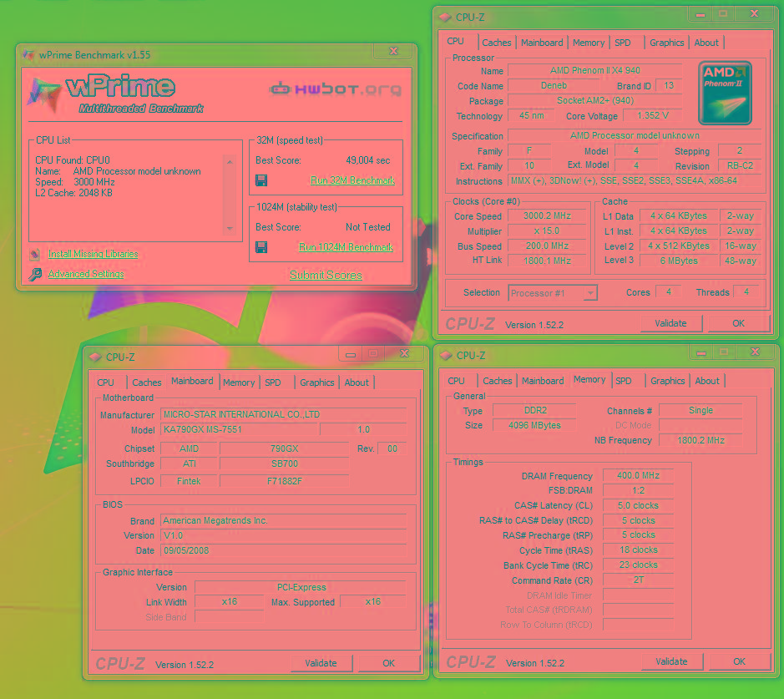Click the save icon for the 1024M score
Image resolution: width=784 pixels, height=699 pixels.
[x=261, y=247]
